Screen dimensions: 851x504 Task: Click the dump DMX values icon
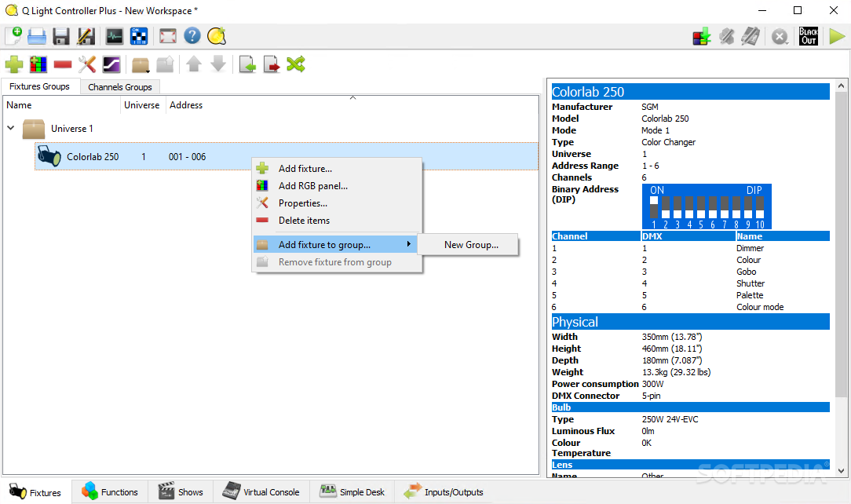click(x=702, y=37)
